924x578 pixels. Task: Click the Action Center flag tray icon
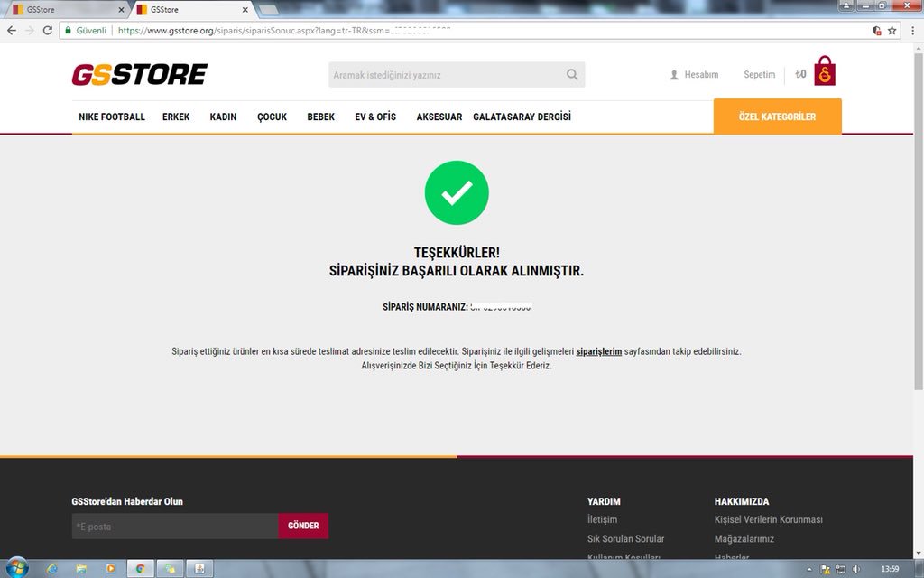click(825, 569)
